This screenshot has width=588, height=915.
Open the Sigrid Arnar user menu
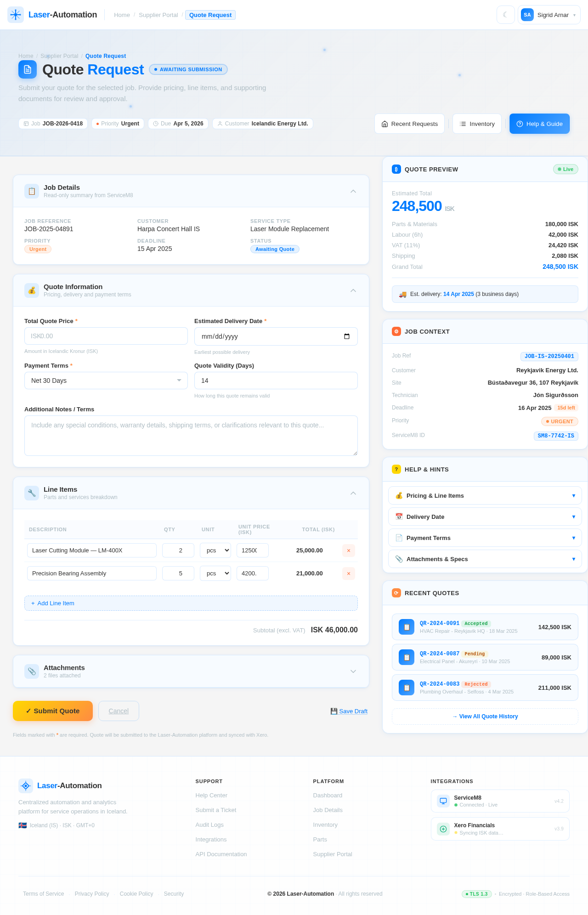[x=549, y=15]
